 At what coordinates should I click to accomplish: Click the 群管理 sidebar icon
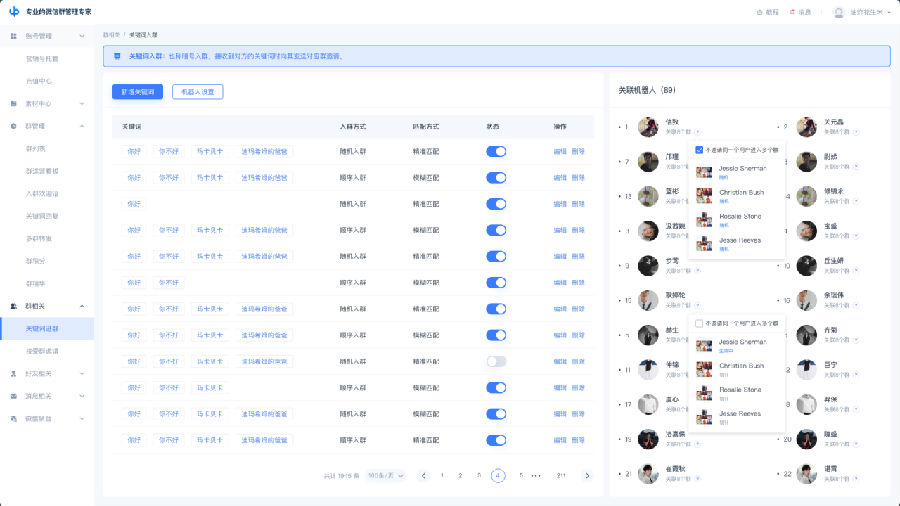[14, 126]
